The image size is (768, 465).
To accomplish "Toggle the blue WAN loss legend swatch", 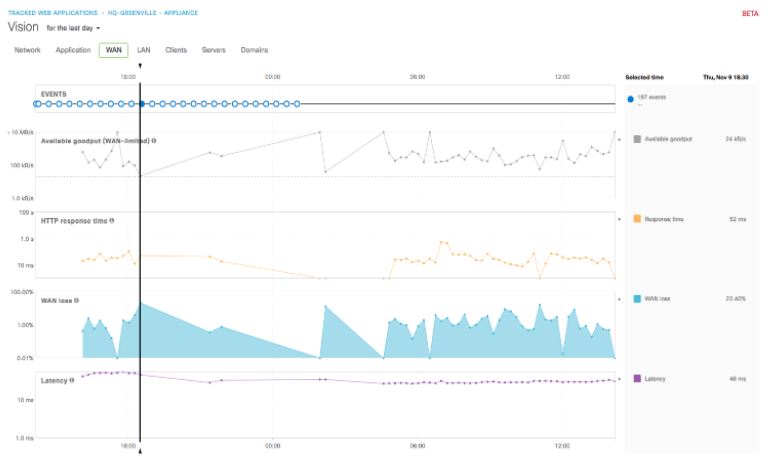I will [637, 298].
